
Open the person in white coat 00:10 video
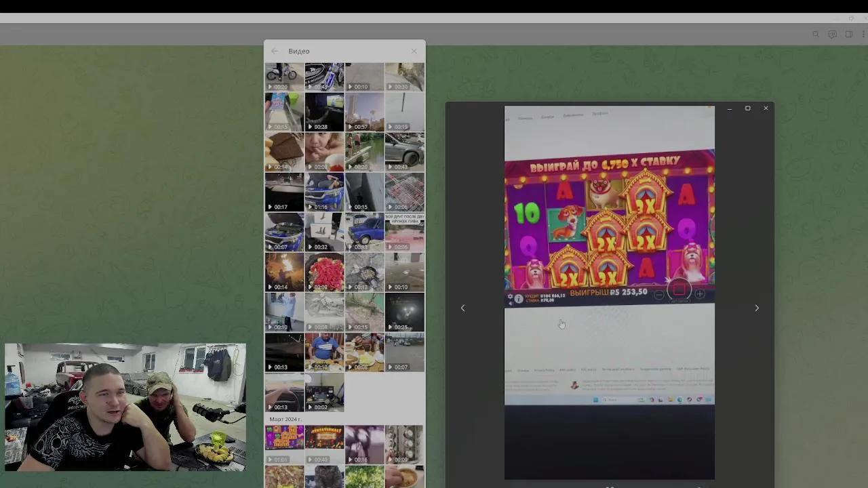[284, 312]
